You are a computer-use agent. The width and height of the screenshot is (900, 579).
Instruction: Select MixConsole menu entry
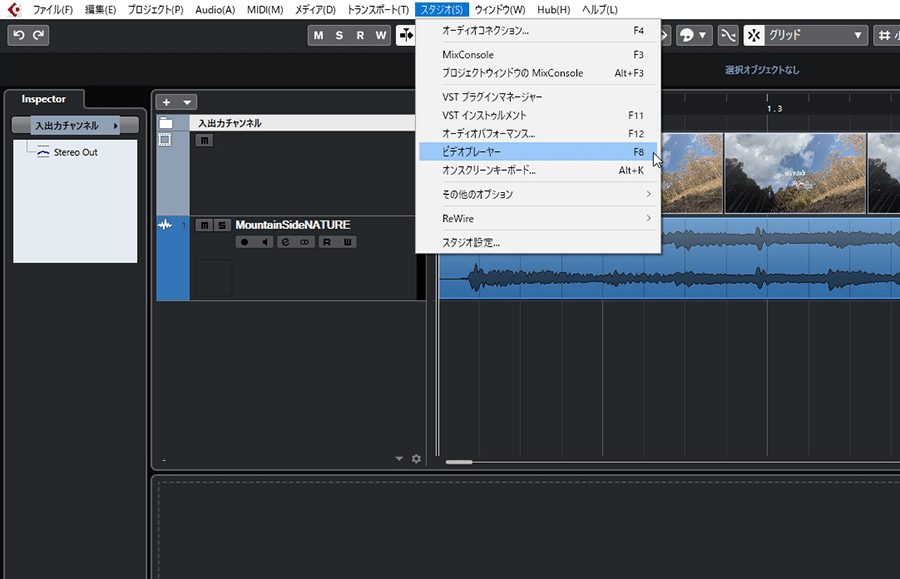point(538,55)
